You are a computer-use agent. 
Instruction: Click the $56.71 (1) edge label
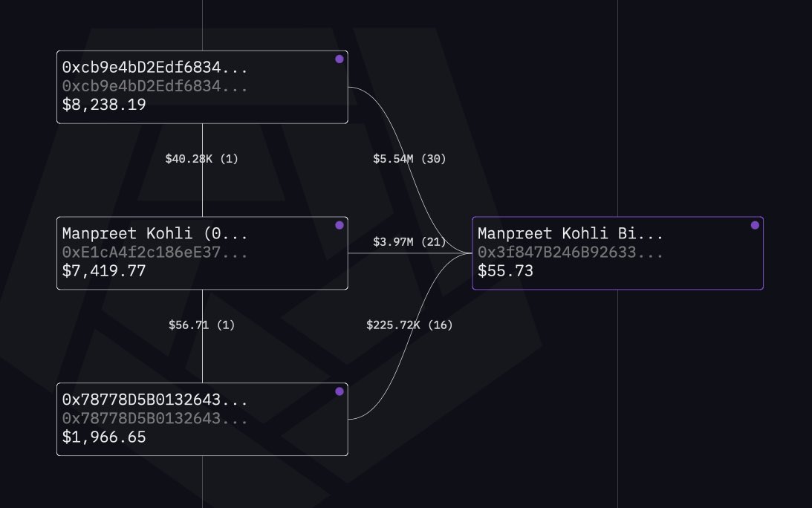pyautogui.click(x=202, y=325)
